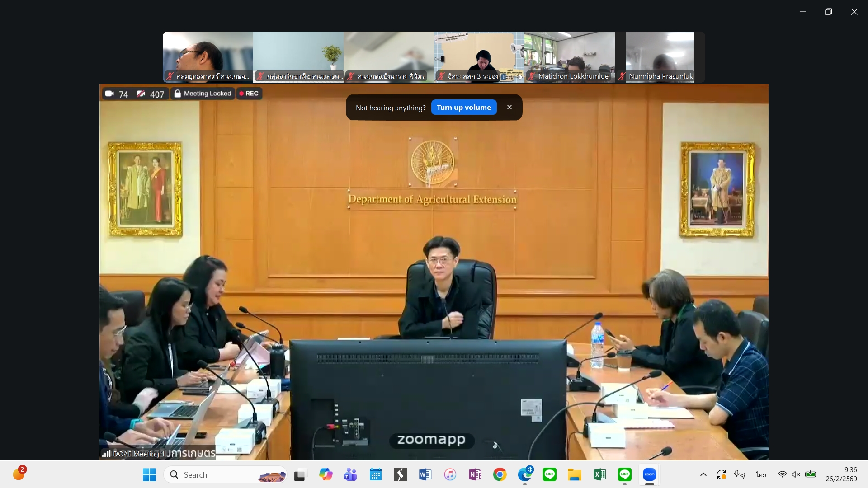Switch the Thai input language indicator
The height and width of the screenshot is (488, 868).
point(761,474)
